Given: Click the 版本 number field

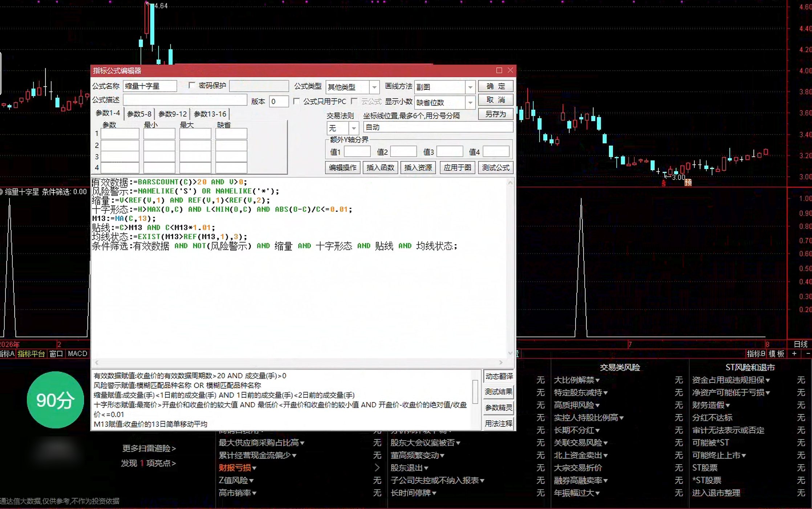Looking at the screenshot, I should pyautogui.click(x=279, y=101).
